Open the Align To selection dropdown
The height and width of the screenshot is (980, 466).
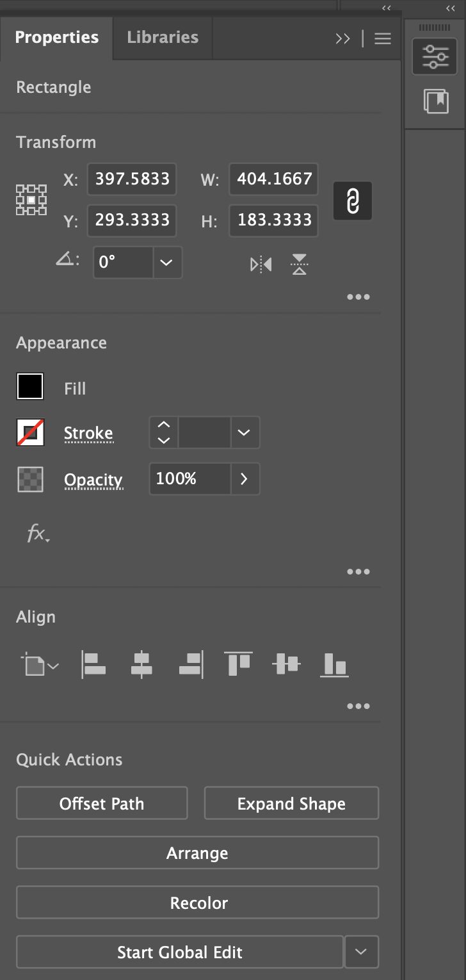tap(40, 665)
